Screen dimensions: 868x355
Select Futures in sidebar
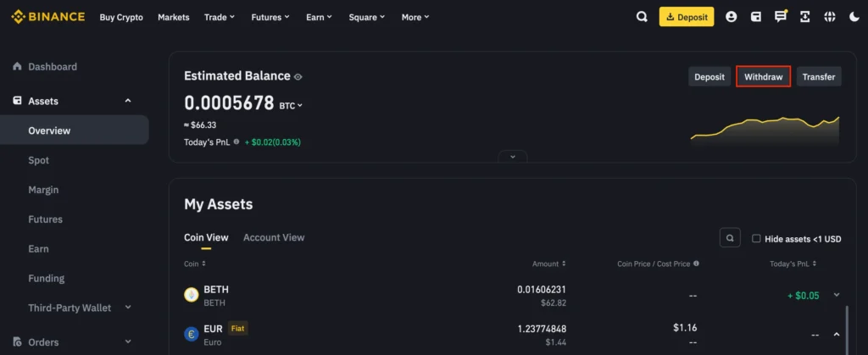click(46, 219)
